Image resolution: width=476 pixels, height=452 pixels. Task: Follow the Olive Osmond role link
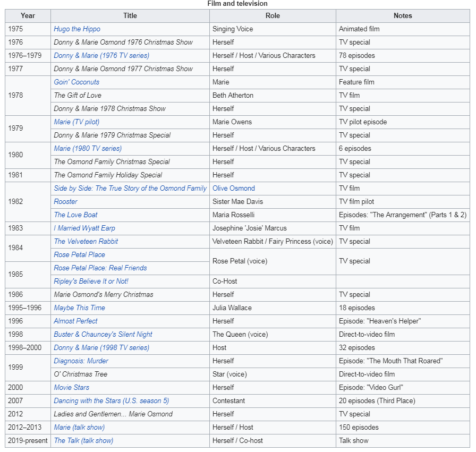click(x=233, y=189)
